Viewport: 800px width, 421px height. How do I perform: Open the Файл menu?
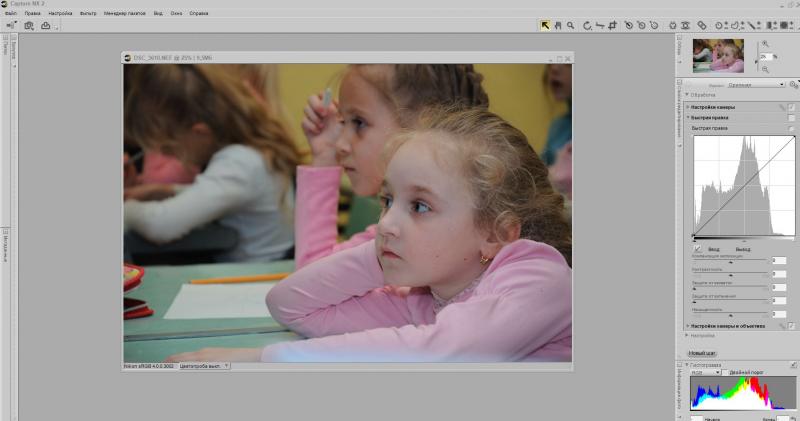point(11,13)
